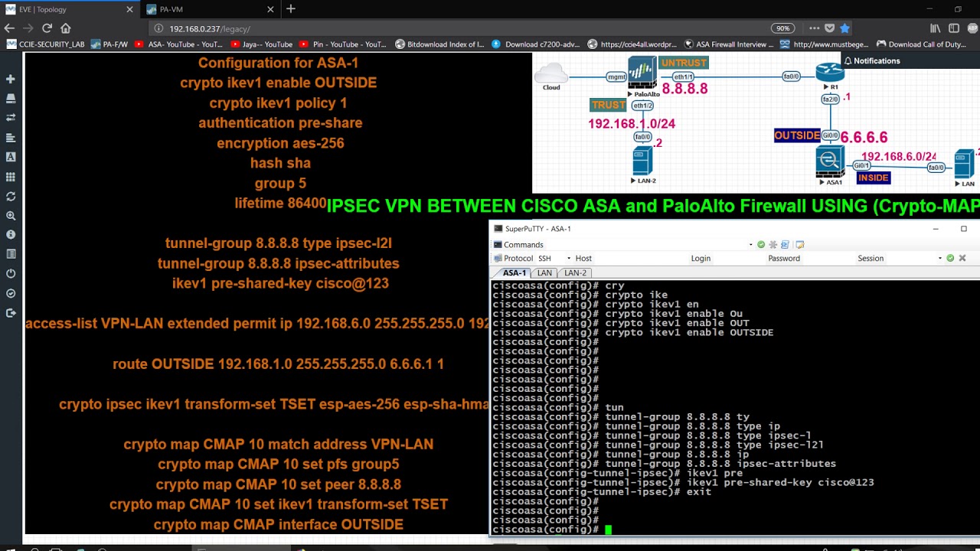
Task: Close the PA-VM browser tab
Action: [x=271, y=9]
